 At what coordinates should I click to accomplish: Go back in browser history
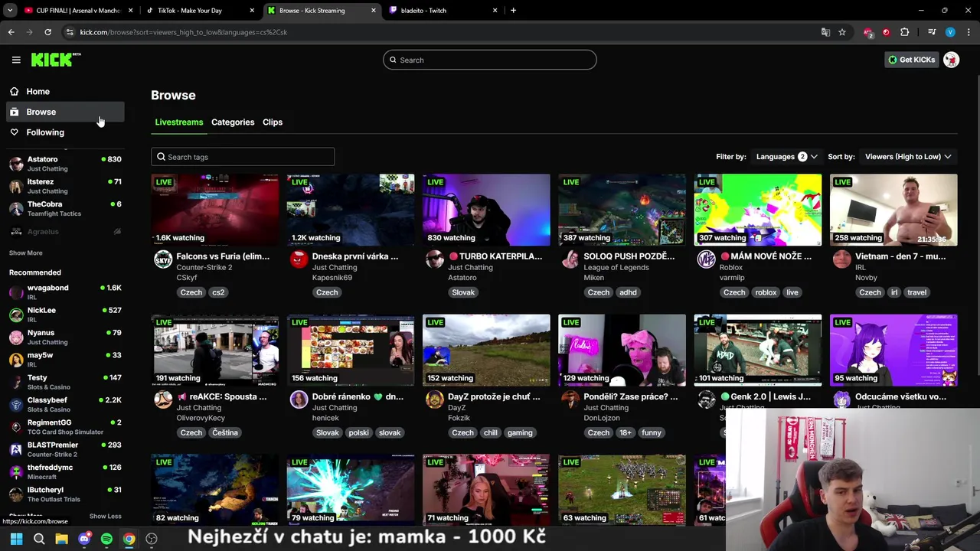coord(11,32)
